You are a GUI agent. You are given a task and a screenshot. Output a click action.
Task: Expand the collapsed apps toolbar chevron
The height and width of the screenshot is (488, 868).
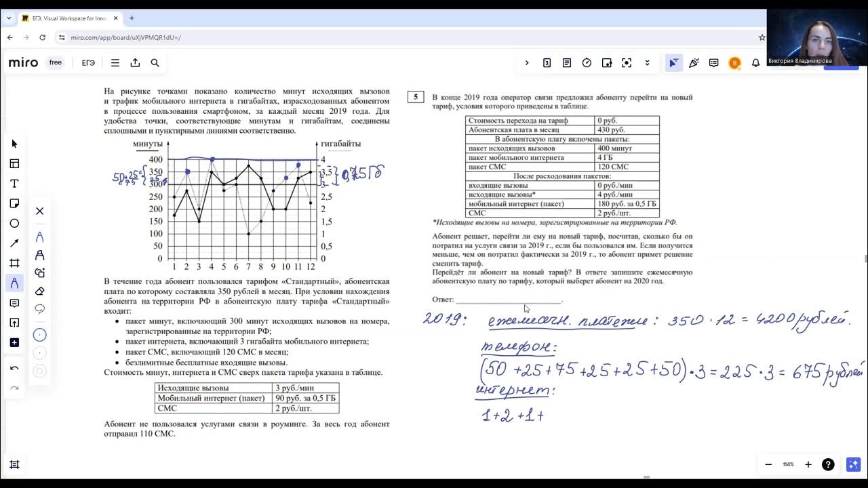(x=527, y=63)
